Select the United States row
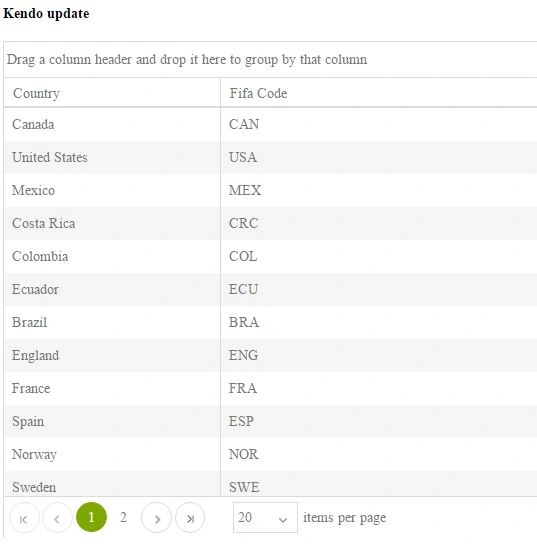537x544 pixels. [x=271, y=157]
